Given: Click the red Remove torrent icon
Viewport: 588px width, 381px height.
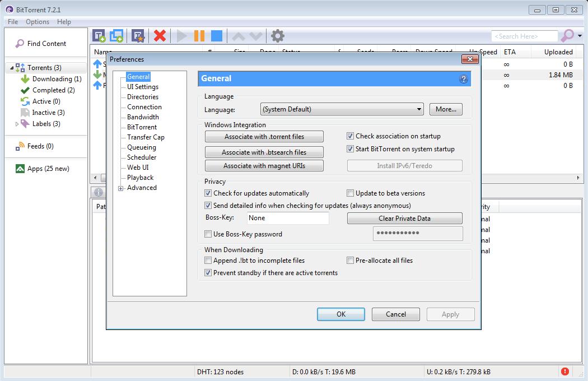Looking at the screenshot, I should pyautogui.click(x=160, y=36).
